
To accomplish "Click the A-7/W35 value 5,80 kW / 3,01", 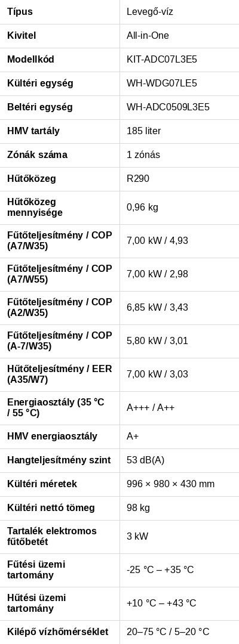I will click(x=158, y=341).
